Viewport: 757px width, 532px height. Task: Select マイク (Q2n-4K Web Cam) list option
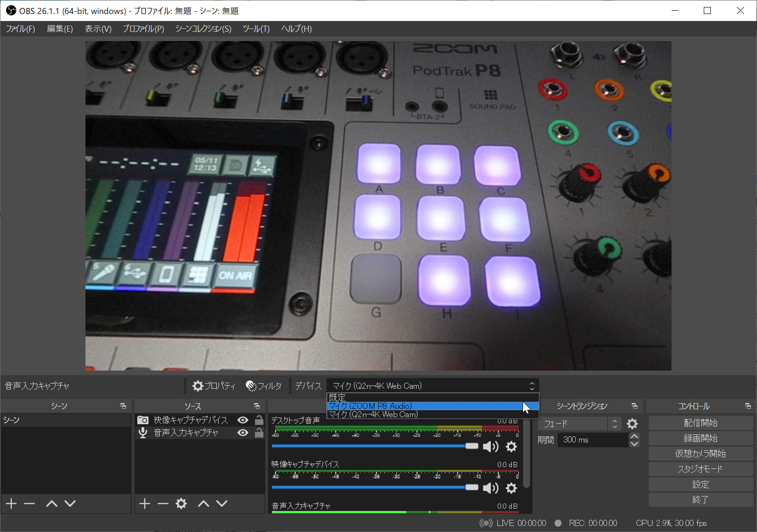point(432,414)
